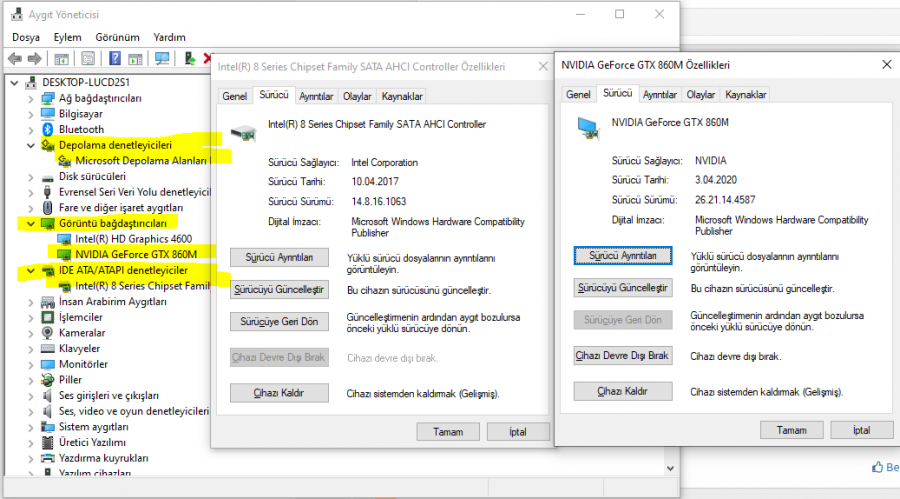Screen dimensions: 900x499
Task: Click Sürücü Ayrıntıları in Intel SATA dialog
Action: coord(280,257)
